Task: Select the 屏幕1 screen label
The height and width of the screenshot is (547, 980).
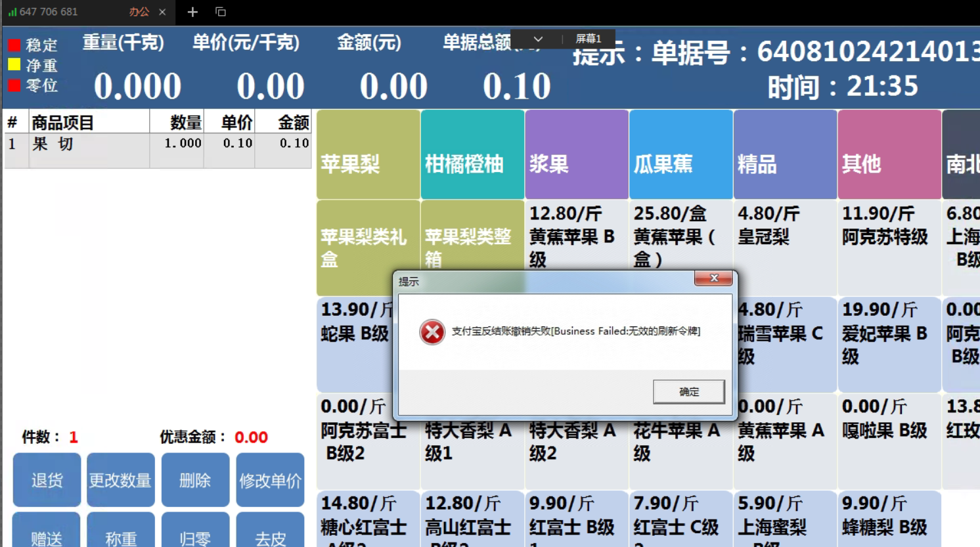Action: [x=589, y=39]
